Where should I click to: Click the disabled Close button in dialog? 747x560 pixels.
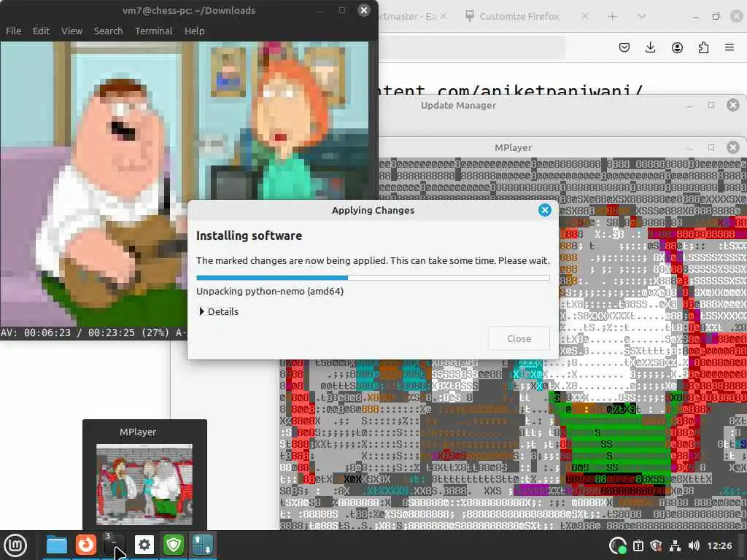519,338
